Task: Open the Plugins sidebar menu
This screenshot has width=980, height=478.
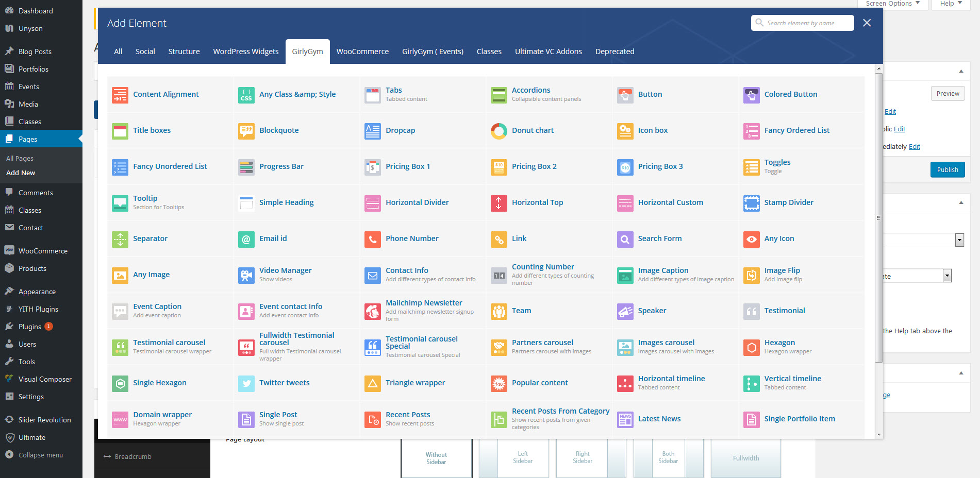Action: (x=41, y=327)
